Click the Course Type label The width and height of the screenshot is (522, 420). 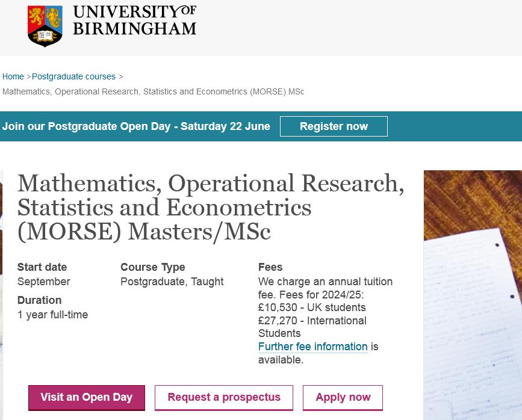(x=153, y=267)
